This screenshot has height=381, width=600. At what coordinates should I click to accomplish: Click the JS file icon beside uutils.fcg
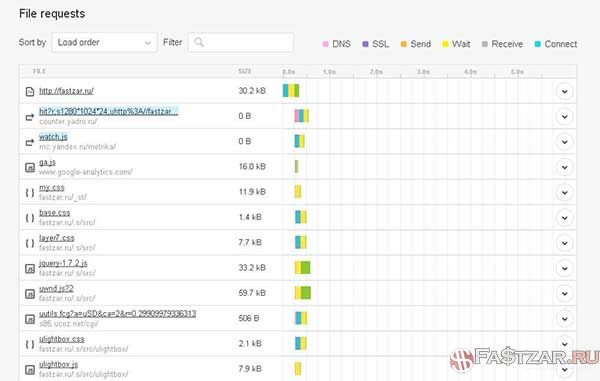[30, 319]
